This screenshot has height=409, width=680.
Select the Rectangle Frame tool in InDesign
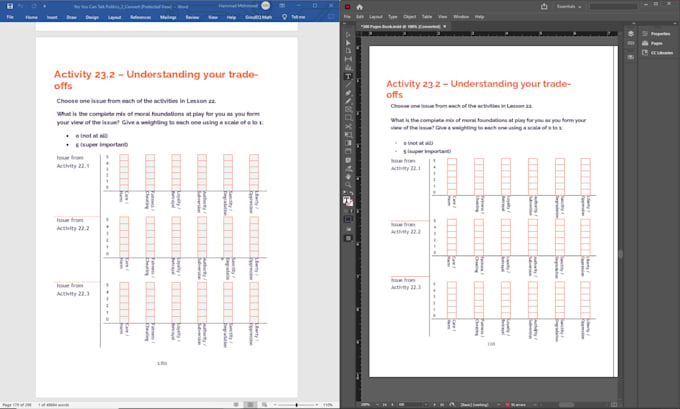coord(348,109)
